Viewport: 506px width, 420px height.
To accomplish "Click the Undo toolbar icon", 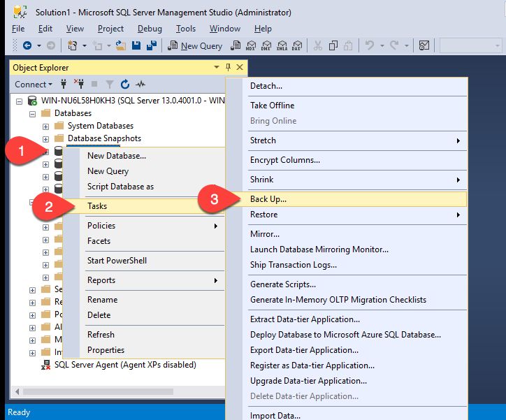I will (370, 45).
